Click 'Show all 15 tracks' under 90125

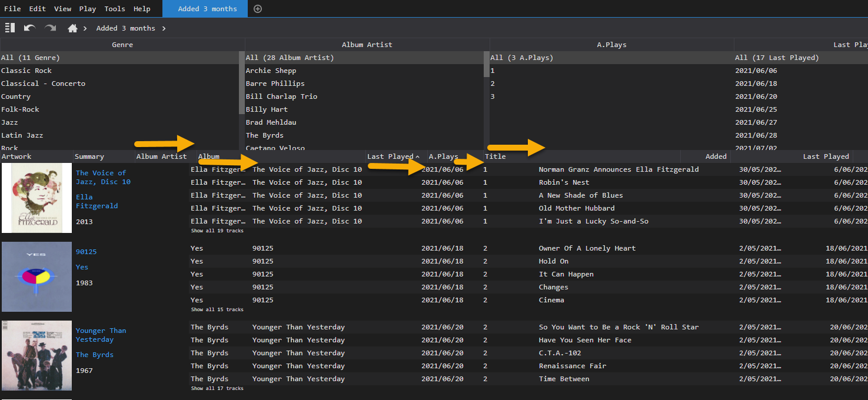coord(217,309)
